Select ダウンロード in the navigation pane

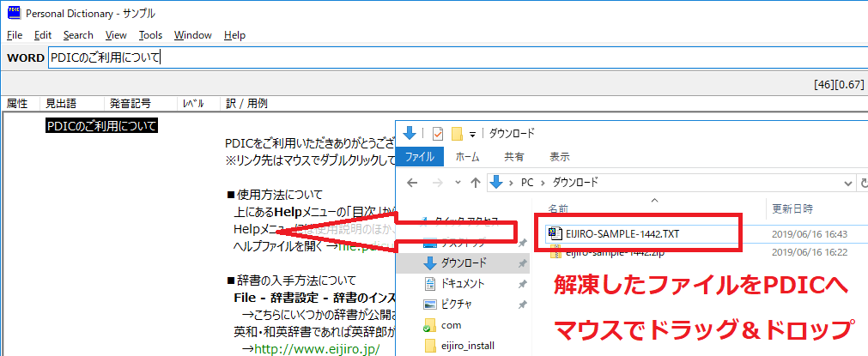tap(464, 262)
